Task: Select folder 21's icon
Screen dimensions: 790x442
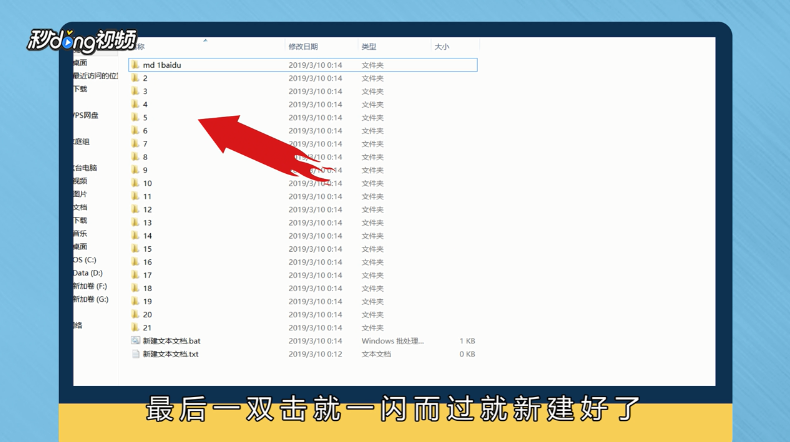Action: (x=135, y=327)
